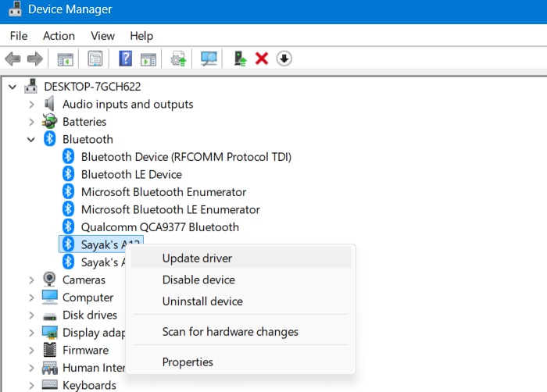Select Microsoft Bluetooth LE Enumerator
The height and width of the screenshot is (392, 547).
click(170, 209)
